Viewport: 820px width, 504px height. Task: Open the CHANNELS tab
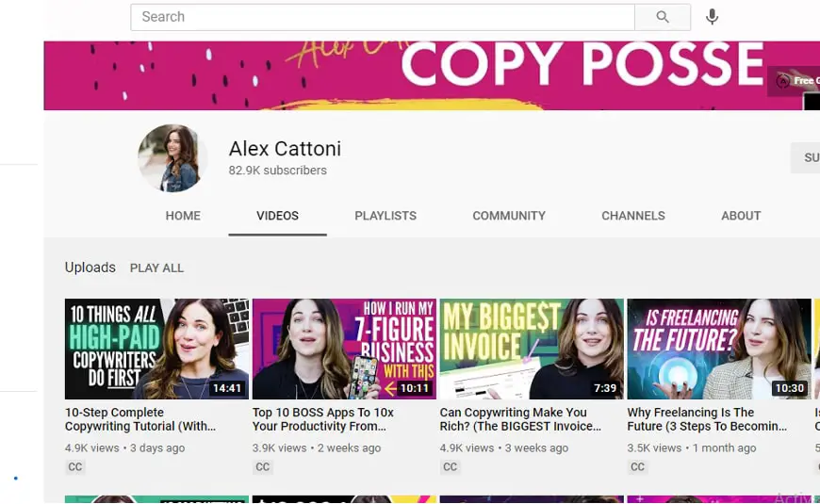(x=633, y=216)
